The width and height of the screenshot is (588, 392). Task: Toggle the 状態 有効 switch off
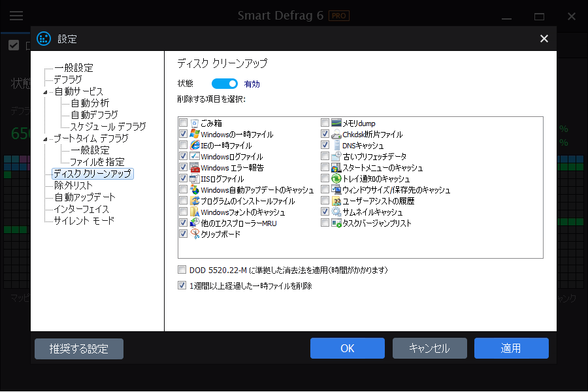pos(224,83)
